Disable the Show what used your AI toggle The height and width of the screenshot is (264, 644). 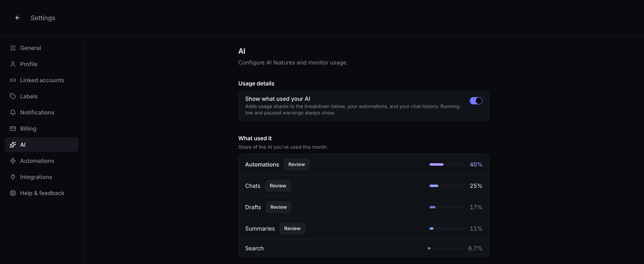pyautogui.click(x=476, y=101)
